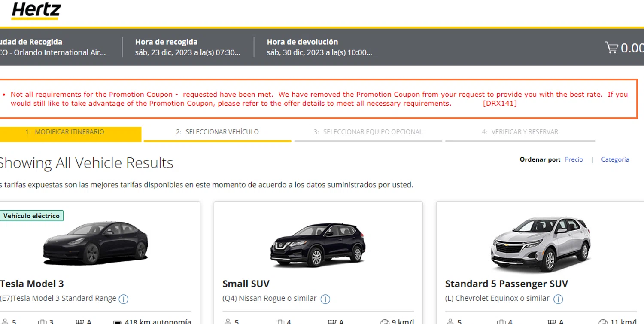Viewport: 644px width, 324px height.
Task: Click the fuel economy icon on Small SUV card
Action: click(x=385, y=322)
